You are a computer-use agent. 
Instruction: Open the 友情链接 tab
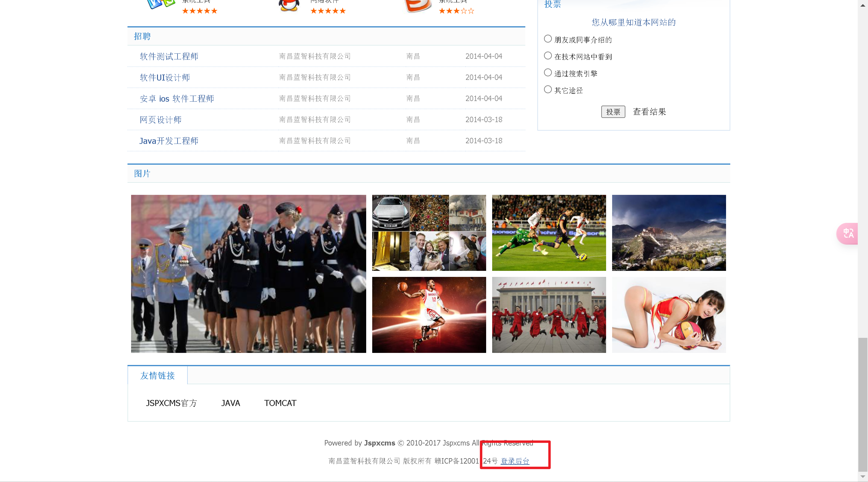(157, 376)
